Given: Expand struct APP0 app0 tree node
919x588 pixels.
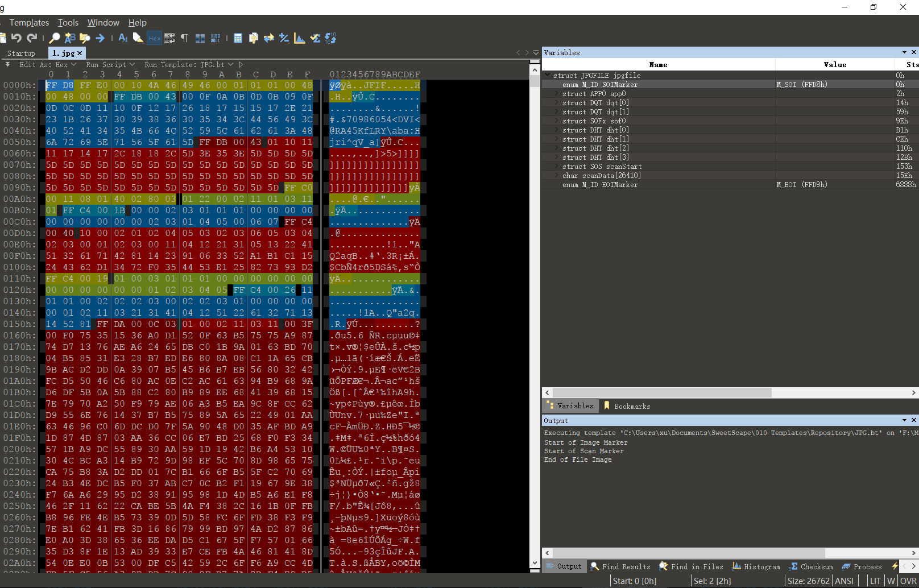Looking at the screenshot, I should (x=556, y=94).
